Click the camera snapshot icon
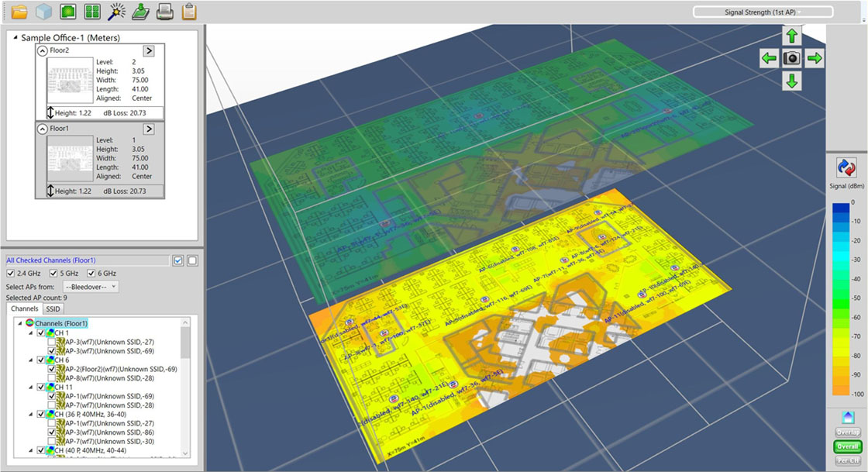The height and width of the screenshot is (472, 868). (791, 58)
